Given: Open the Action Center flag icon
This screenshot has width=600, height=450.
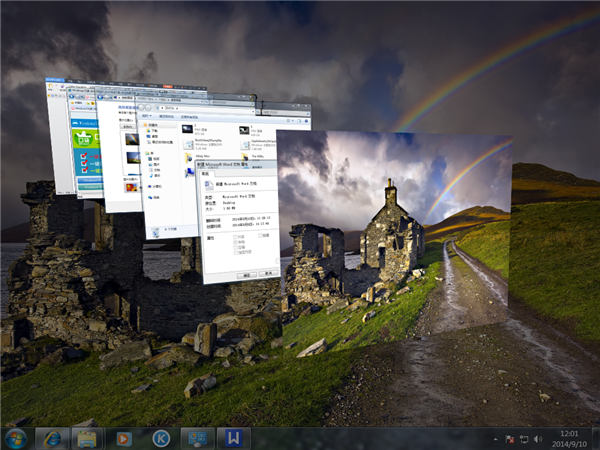Looking at the screenshot, I should (509, 438).
